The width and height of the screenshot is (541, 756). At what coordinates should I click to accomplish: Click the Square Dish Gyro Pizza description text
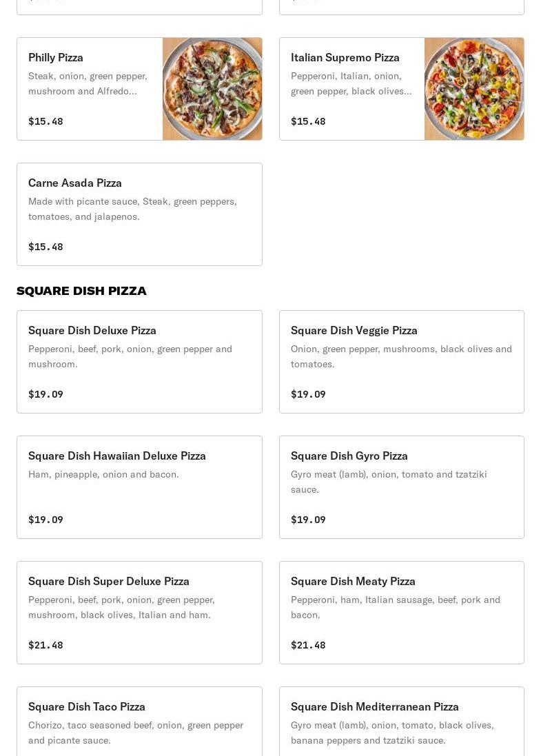[389, 482]
